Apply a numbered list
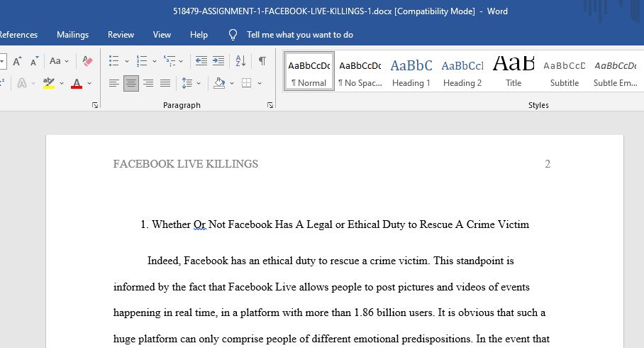644x348 pixels. (142, 61)
